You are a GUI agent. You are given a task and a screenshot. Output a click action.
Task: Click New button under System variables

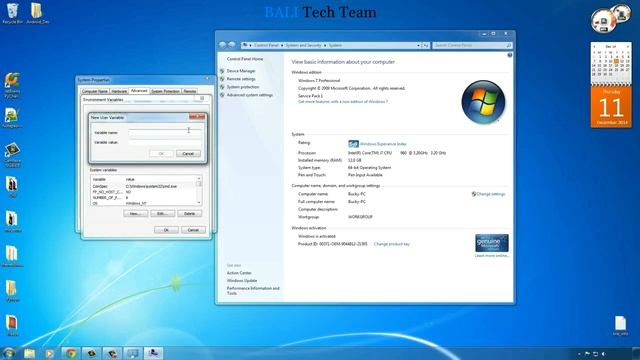click(136, 213)
